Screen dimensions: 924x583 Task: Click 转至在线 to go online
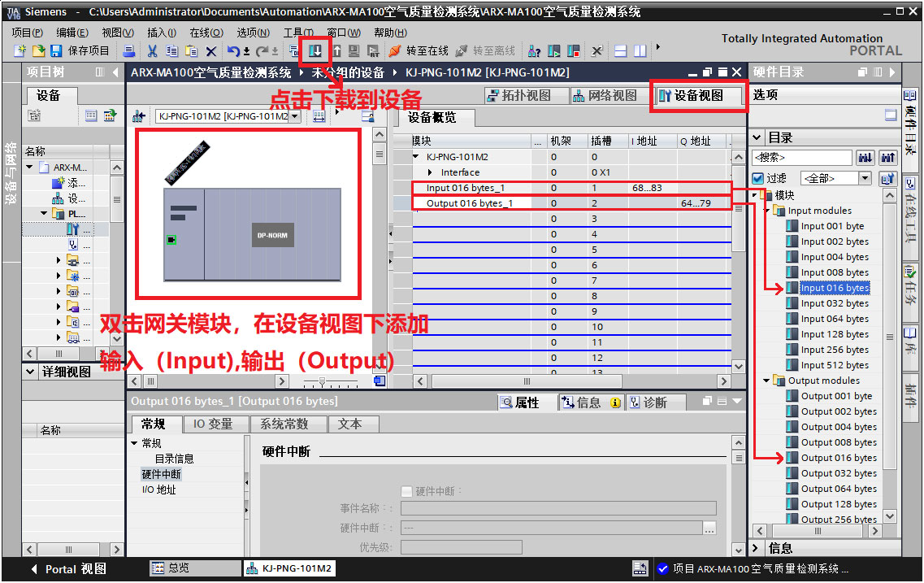[419, 51]
